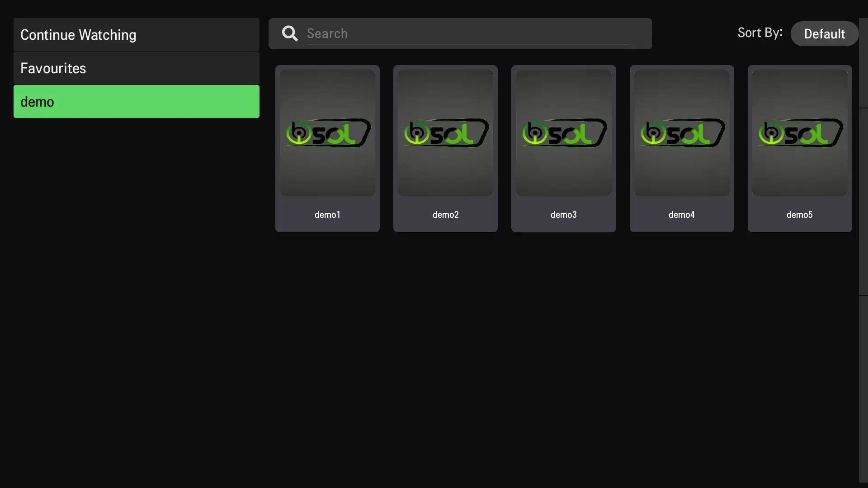Click the demo3 title label

(x=563, y=215)
